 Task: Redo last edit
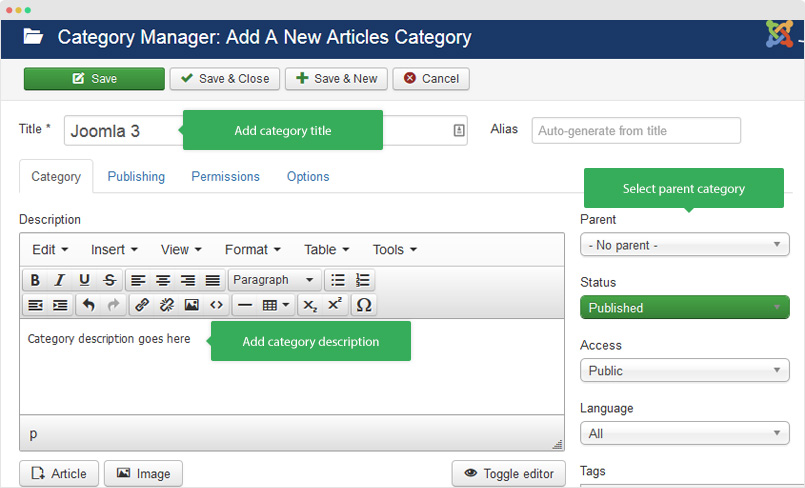point(113,305)
